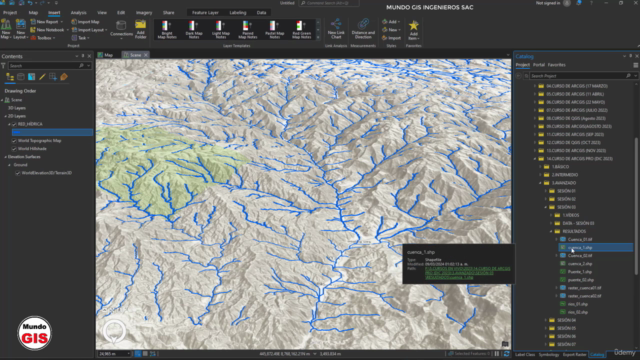Open the Analysis ribbon tab
This screenshot has height=360, width=640.
tap(78, 13)
